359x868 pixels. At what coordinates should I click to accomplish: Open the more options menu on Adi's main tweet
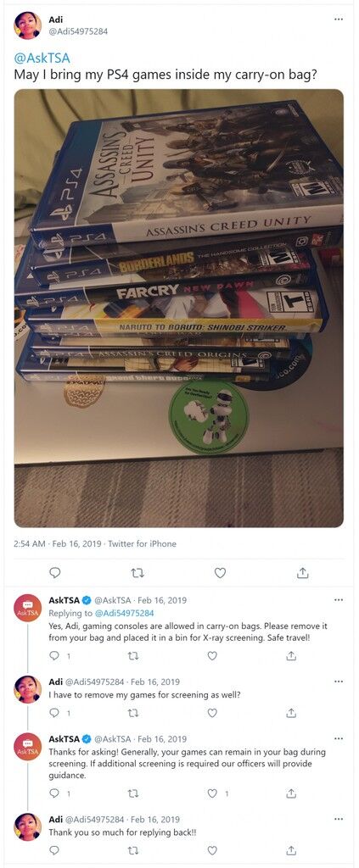(x=339, y=19)
